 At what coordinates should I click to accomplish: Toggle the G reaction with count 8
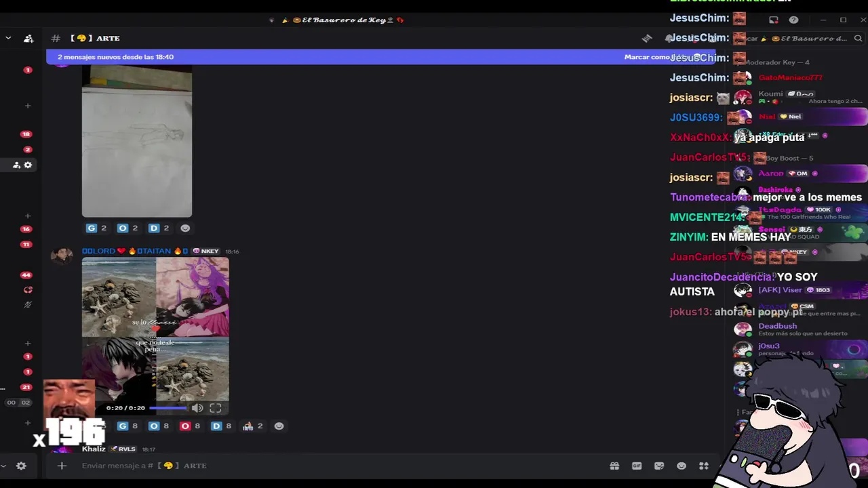(127, 426)
